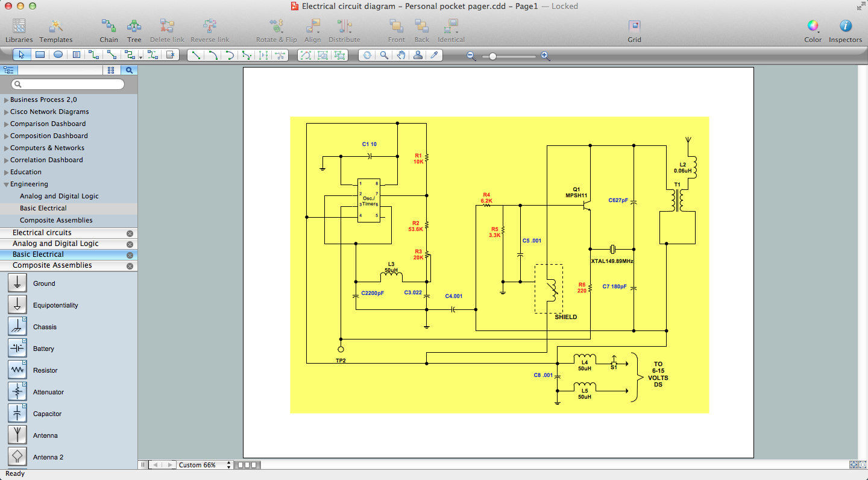Toggle library search mode in the sidebar
Image resolution: width=868 pixels, height=480 pixels.
[129, 70]
